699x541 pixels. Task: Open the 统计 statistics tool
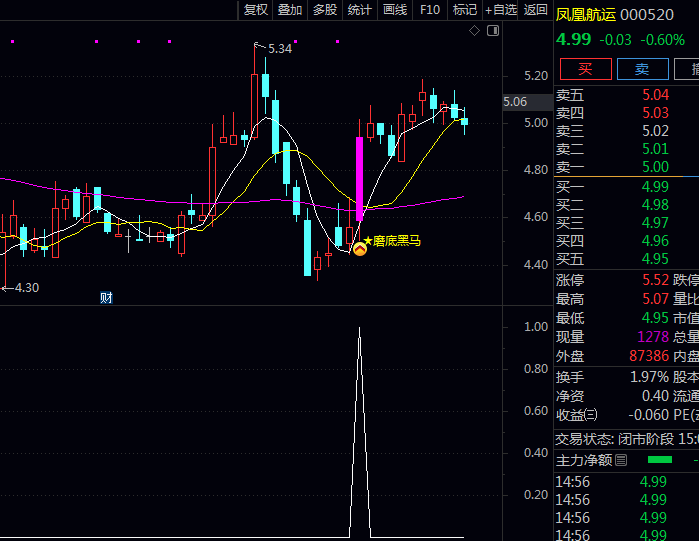[359, 10]
